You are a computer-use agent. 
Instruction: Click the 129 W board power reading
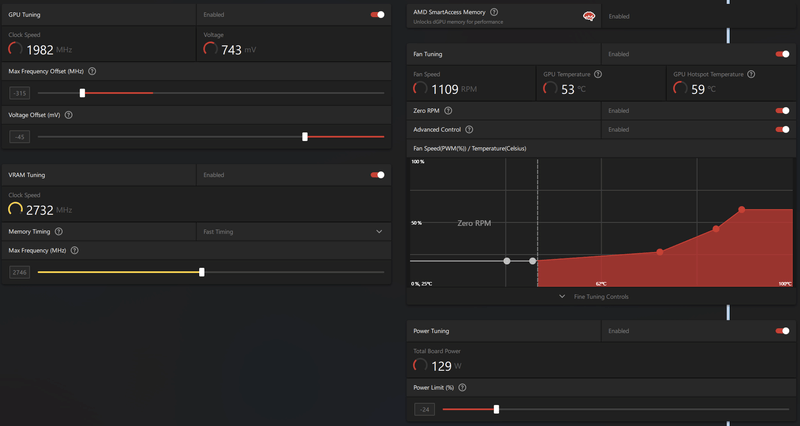point(446,366)
